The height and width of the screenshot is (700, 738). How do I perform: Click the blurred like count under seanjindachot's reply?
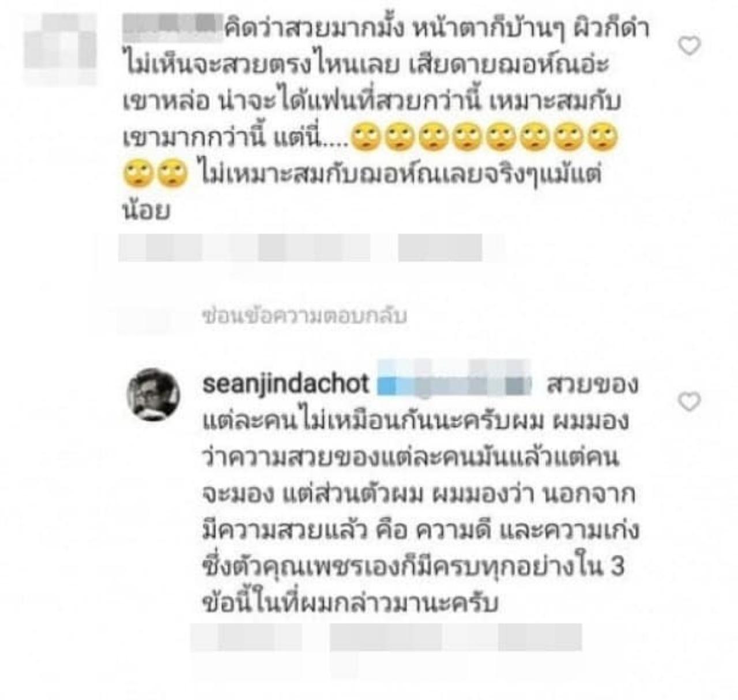coord(386,637)
